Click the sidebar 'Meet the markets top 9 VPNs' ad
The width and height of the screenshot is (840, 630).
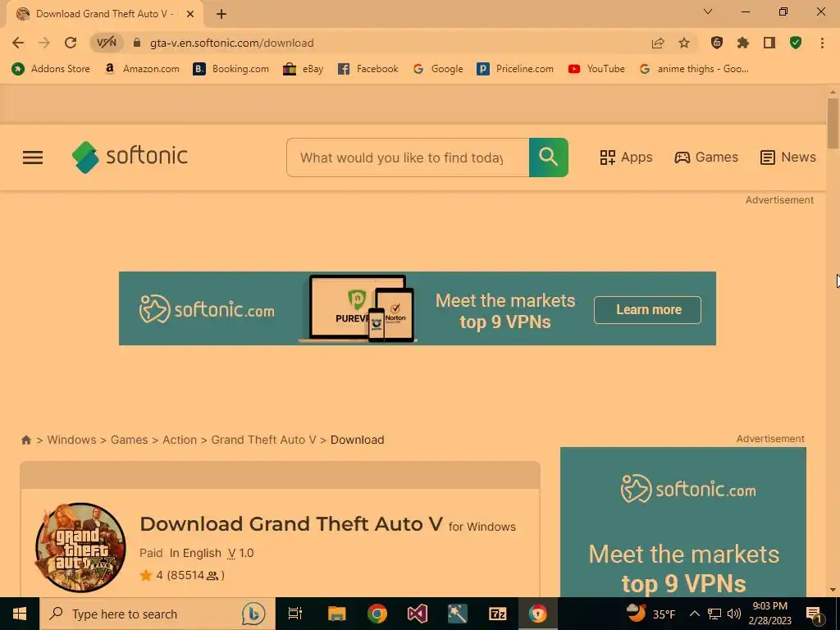[x=683, y=523]
